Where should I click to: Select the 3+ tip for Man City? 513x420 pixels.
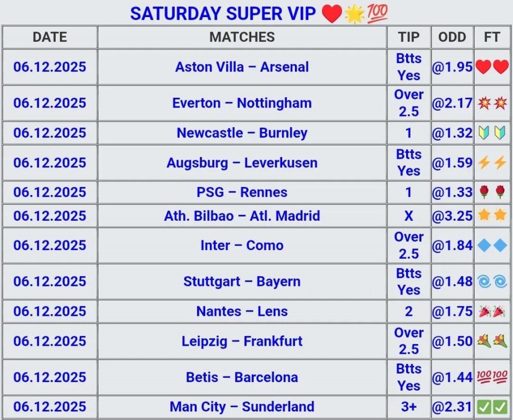click(x=409, y=407)
